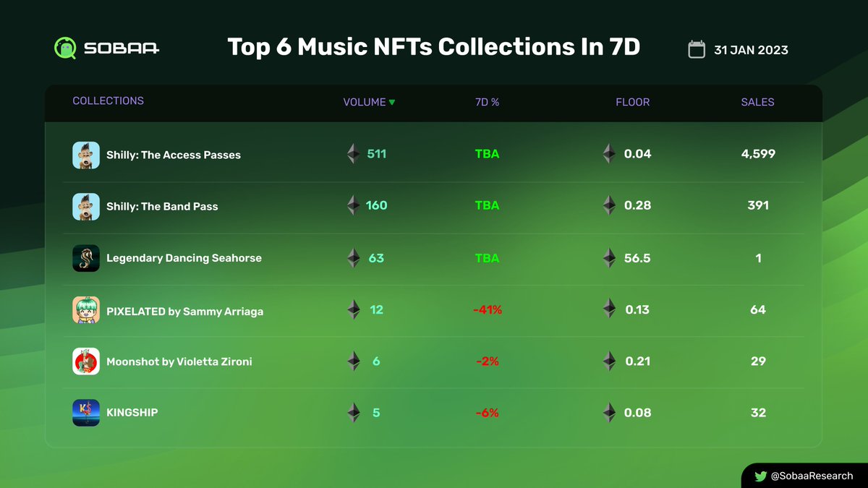Click the 7D % column header

487,103
